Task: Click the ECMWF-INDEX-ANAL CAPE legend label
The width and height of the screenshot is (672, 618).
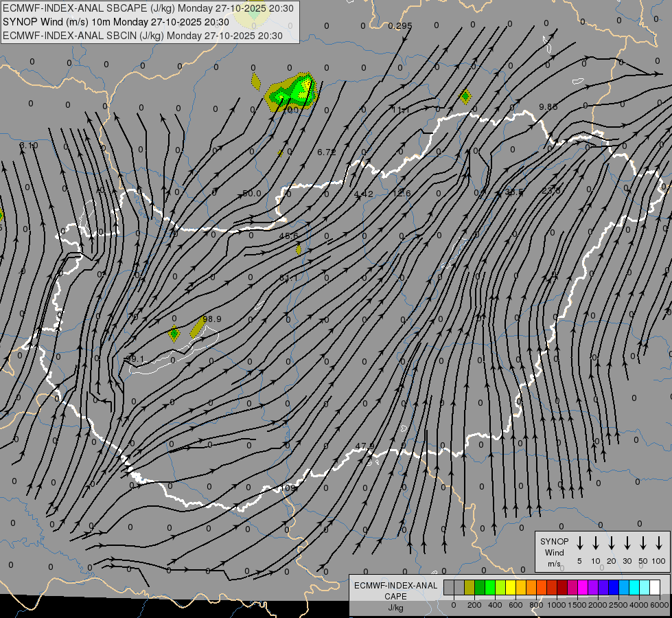Action: (x=395, y=596)
